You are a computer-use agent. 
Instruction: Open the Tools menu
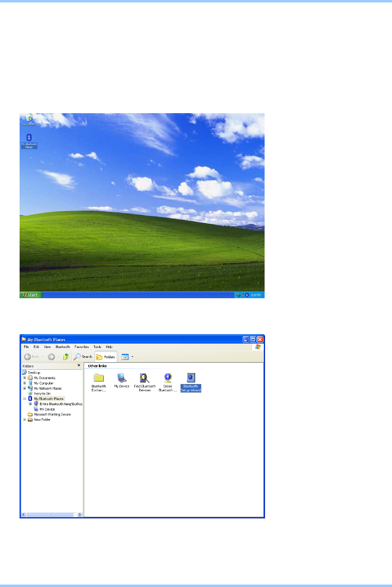(x=97, y=347)
